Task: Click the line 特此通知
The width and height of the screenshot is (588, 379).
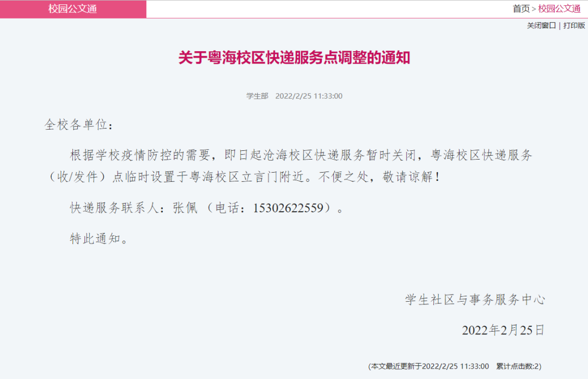Action: pos(99,239)
